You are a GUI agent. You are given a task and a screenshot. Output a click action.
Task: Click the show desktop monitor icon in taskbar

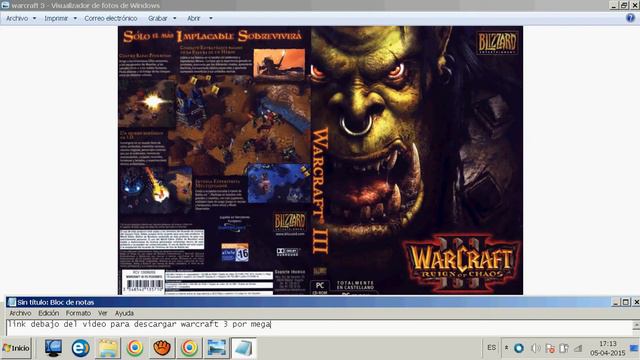53,348
